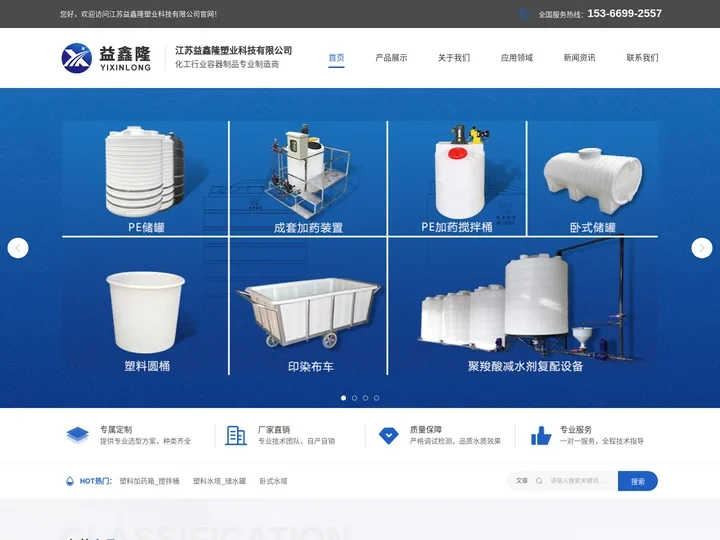Click the 厂家直销 feature heading
Image resolution: width=720 pixels, height=540 pixels.
[274, 430]
